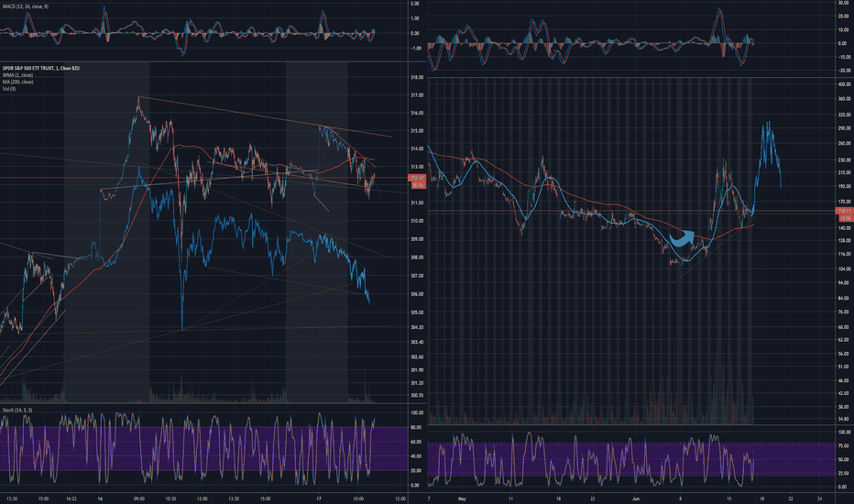Click the 140.00 price level on right axis
Image resolution: width=854 pixels, height=504 pixels.
click(844, 228)
